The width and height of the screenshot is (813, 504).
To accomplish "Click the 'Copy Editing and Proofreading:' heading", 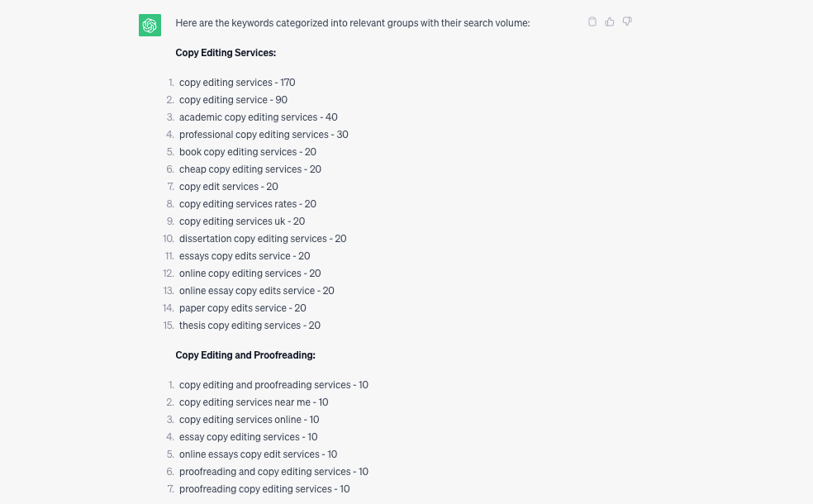I will [x=245, y=355].
